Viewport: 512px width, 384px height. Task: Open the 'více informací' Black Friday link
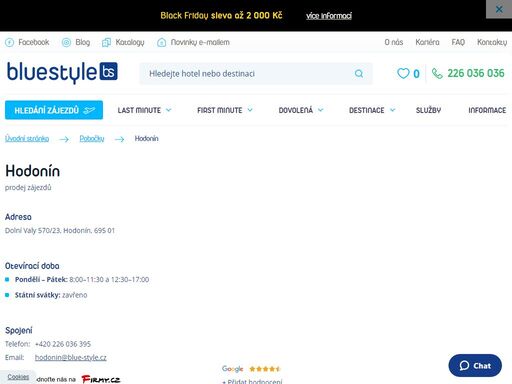(329, 16)
